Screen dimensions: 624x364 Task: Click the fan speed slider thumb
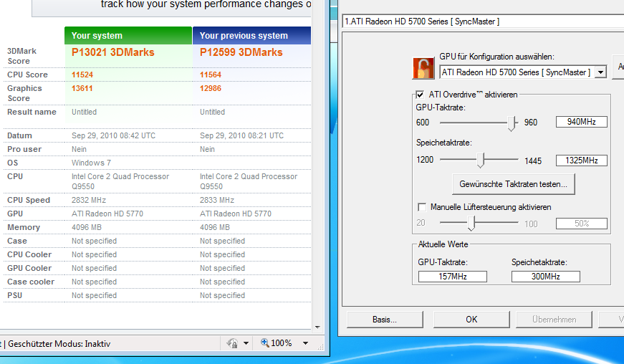point(471,223)
